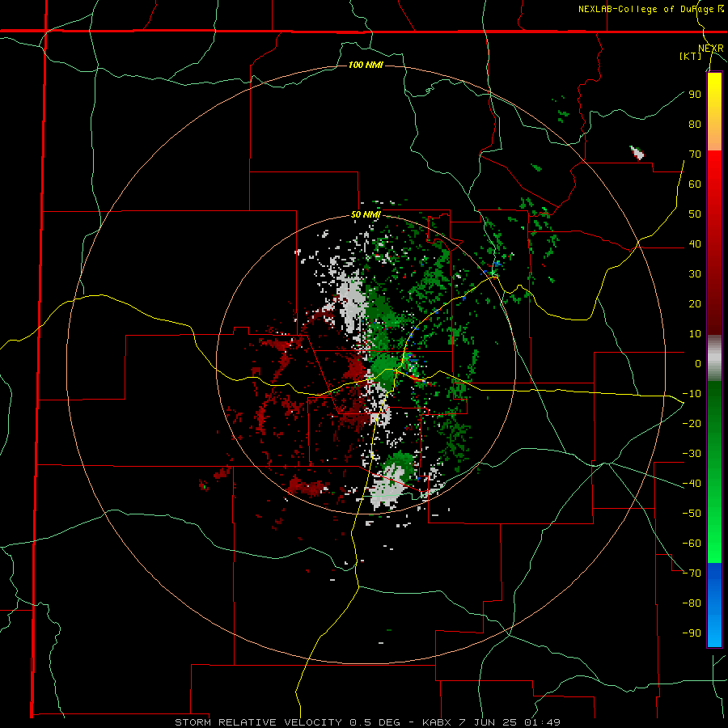This screenshot has height=728, width=728.
Task: Click the -10 value on velocity scale
Action: [692, 394]
